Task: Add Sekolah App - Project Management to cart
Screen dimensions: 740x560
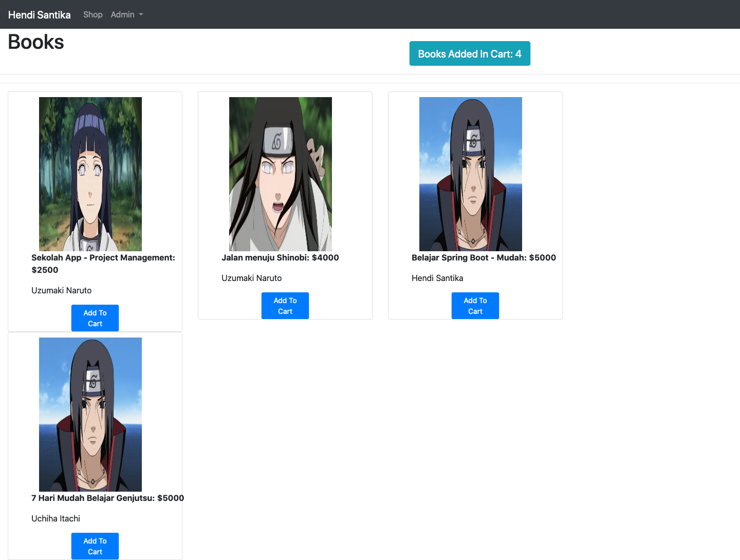Action: point(95,318)
